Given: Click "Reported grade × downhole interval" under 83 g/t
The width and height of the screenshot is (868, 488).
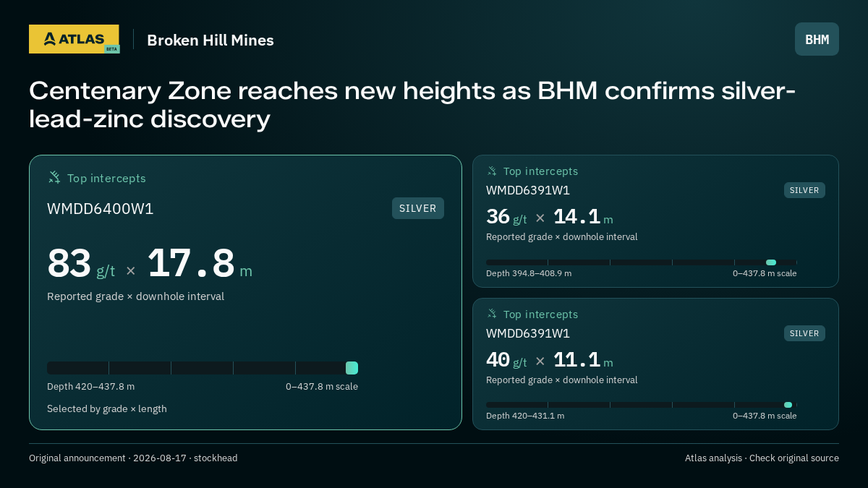Looking at the screenshot, I should click(136, 296).
